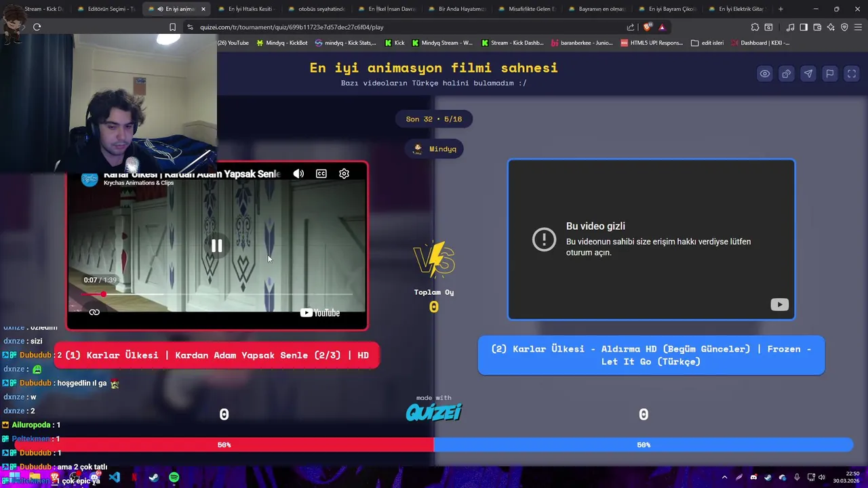Open Discord icon in system tray

(753, 478)
